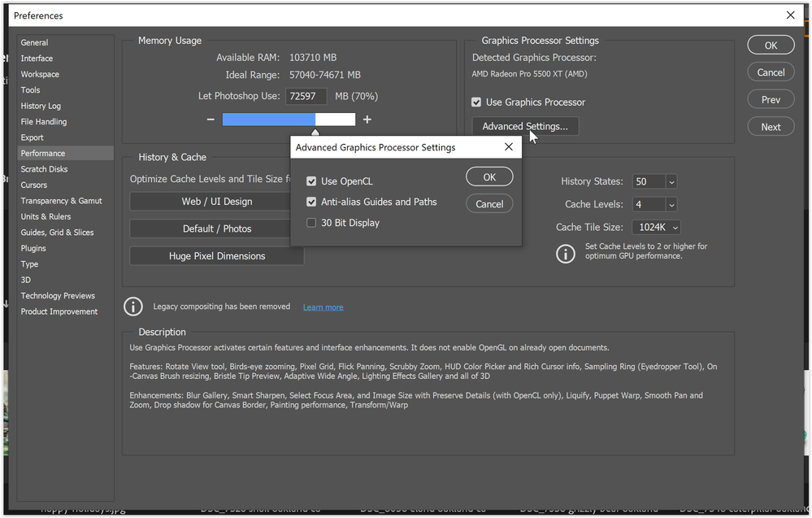Click the Prev button
The height and width of the screenshot is (518, 812).
771,99
